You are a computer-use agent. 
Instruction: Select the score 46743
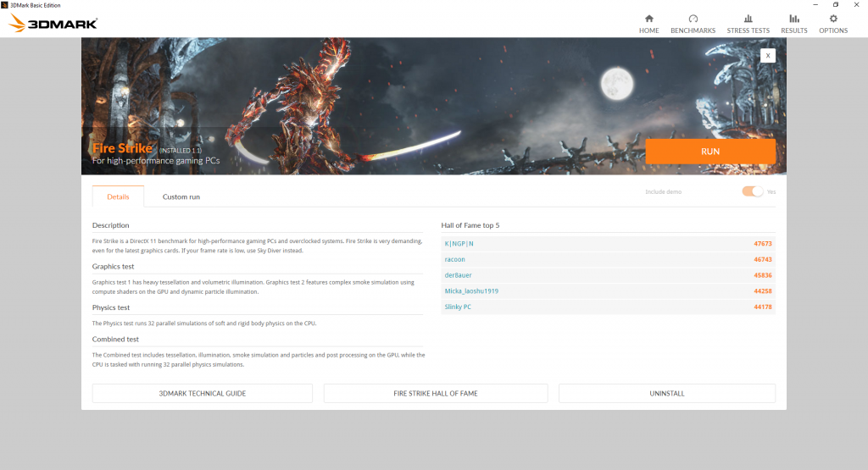click(762, 259)
